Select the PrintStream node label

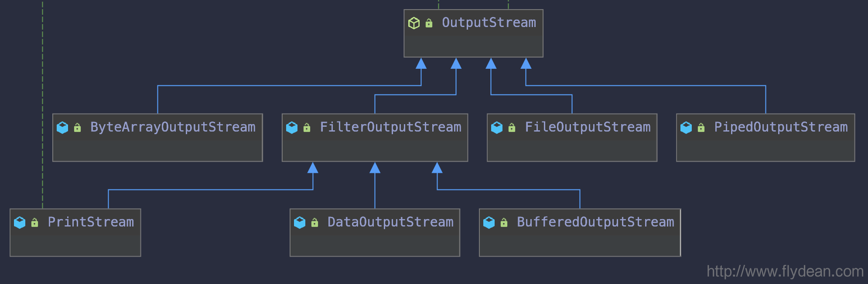[91, 222]
